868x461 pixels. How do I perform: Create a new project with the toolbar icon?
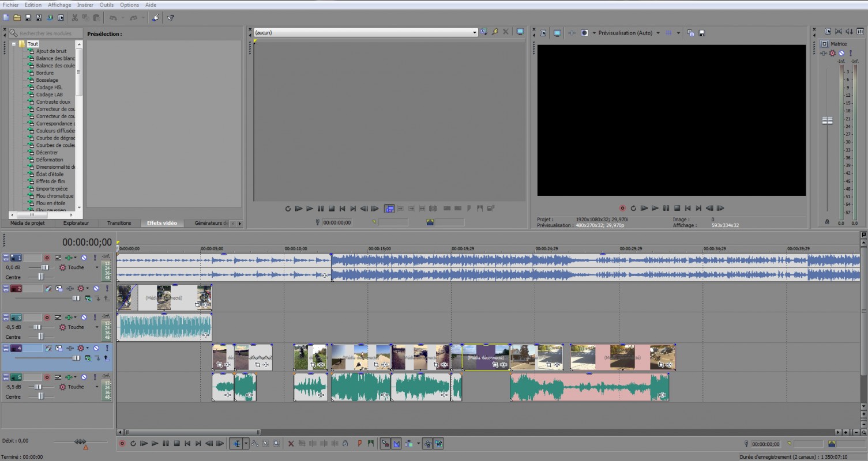click(x=6, y=17)
